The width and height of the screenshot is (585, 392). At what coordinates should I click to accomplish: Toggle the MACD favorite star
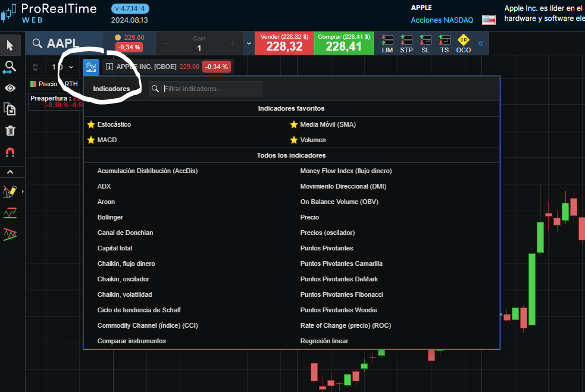point(91,140)
